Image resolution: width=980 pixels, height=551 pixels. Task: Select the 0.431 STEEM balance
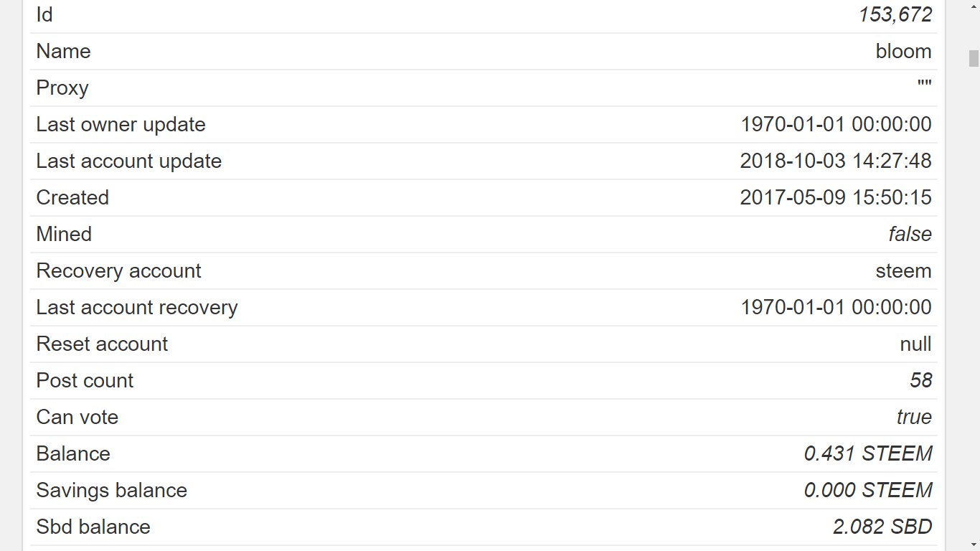click(x=868, y=453)
